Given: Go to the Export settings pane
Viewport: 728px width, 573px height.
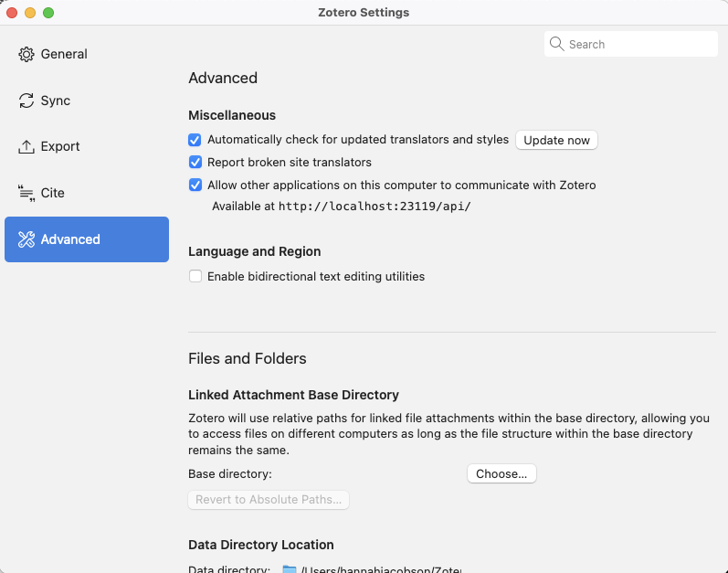Looking at the screenshot, I should (87, 147).
